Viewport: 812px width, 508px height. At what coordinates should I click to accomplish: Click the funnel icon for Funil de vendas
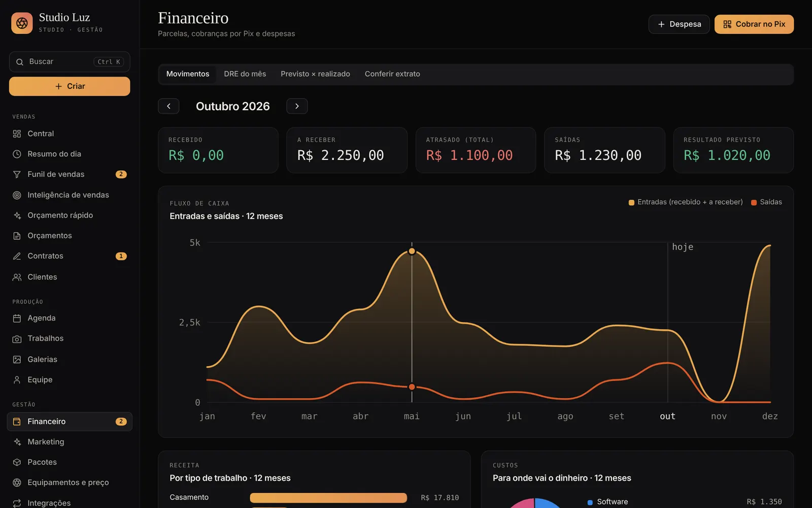[x=17, y=174]
